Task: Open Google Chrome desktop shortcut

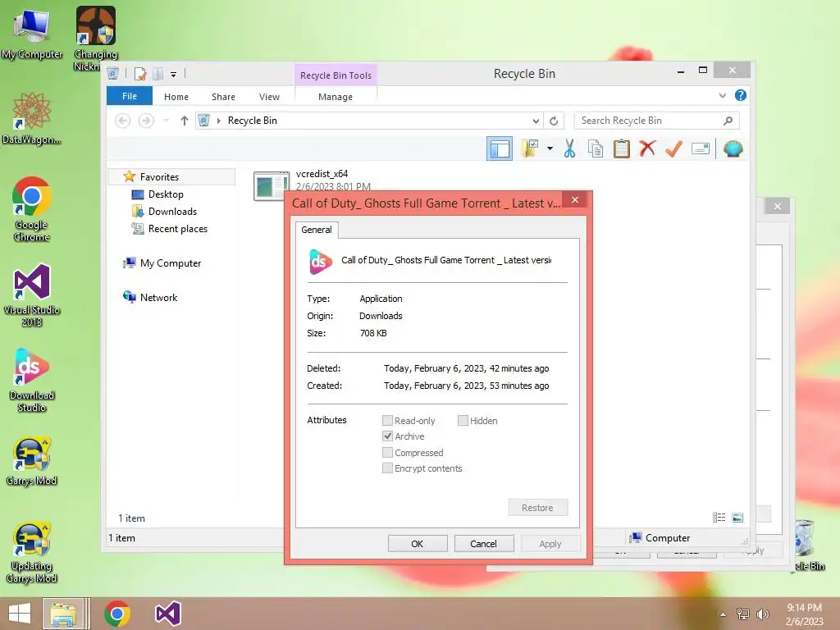Action: click(32, 209)
